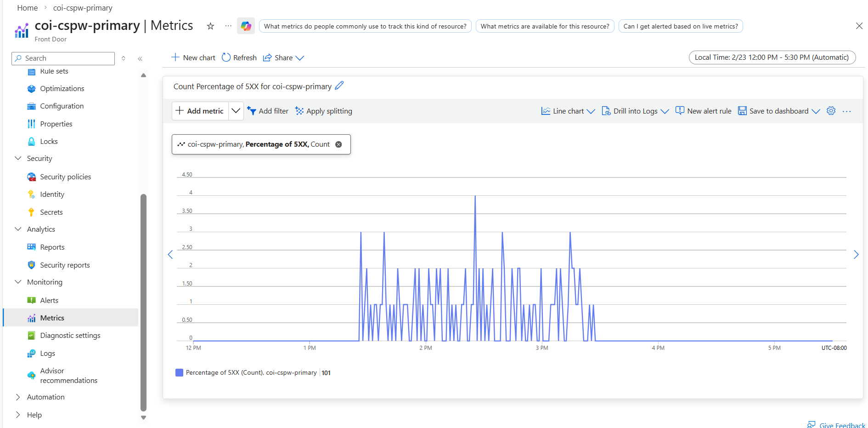The height and width of the screenshot is (428, 868).
Task: Click Apply splitting button
Action: [x=324, y=111]
